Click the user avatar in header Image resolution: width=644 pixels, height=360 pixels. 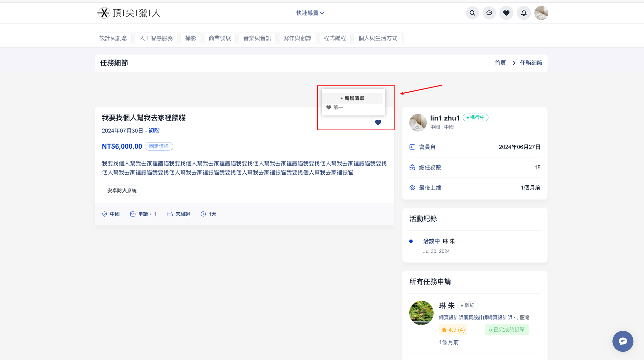[541, 13]
